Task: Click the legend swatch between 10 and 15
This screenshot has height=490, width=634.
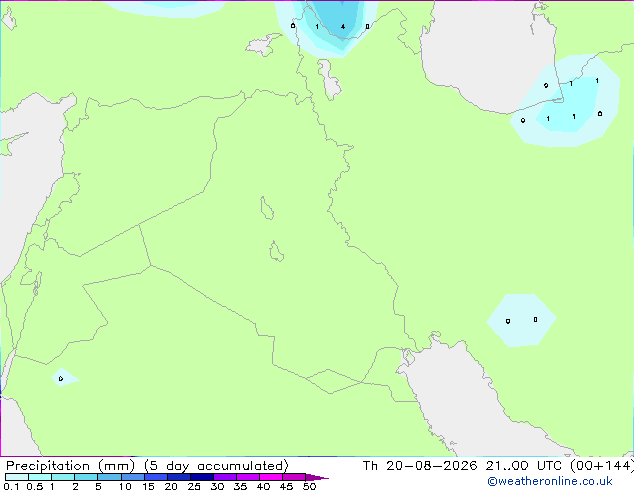Action: (x=132, y=477)
